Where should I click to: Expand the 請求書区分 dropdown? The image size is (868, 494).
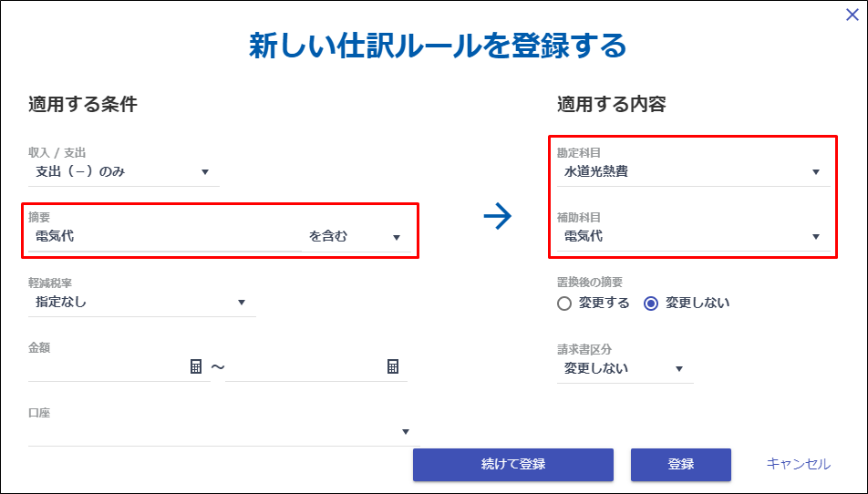coord(625,368)
